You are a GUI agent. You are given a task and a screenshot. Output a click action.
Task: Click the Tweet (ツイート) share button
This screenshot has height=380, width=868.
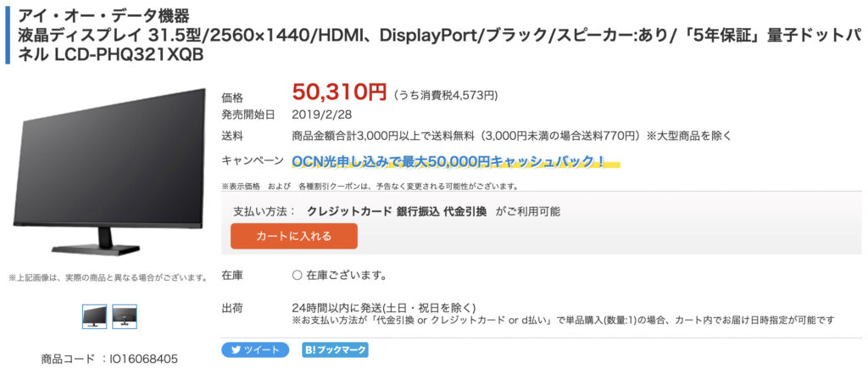[255, 349]
